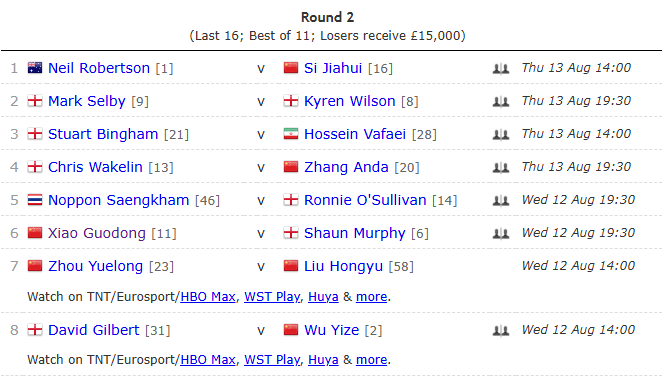Viewport: 667px width, 379px height.
Task: Click Huya link under match 8
Action: [x=323, y=360]
